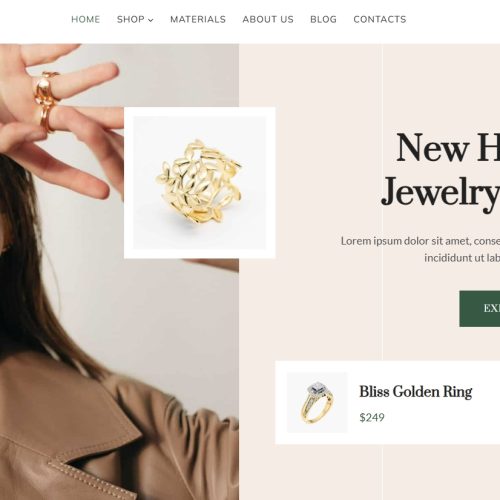Click the gold leaf ring image
Viewport: 500px width, 500px height.
pyautogui.click(x=200, y=183)
